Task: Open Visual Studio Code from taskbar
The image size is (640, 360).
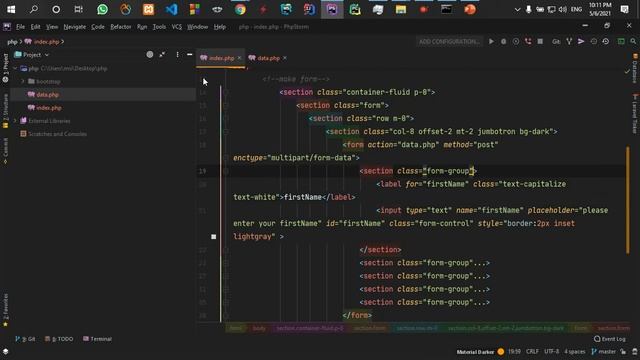Action: pyautogui.click(x=171, y=9)
